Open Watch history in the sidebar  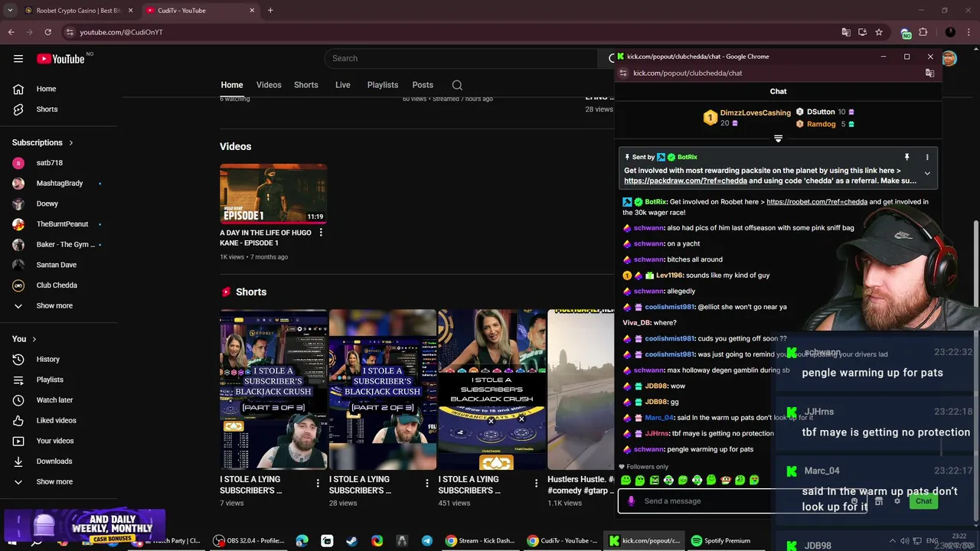(47, 359)
